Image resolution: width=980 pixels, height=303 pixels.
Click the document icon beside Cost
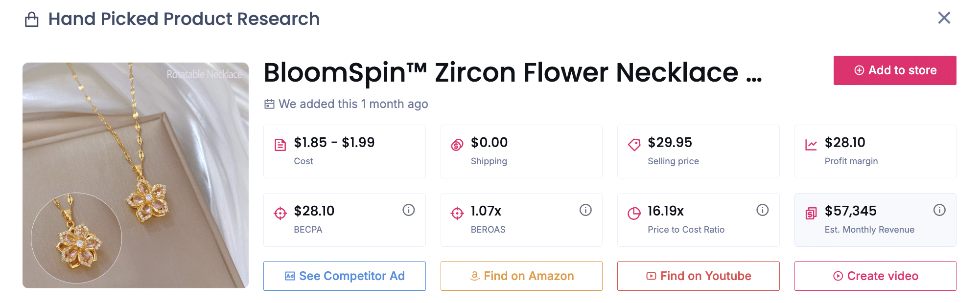coord(280,145)
